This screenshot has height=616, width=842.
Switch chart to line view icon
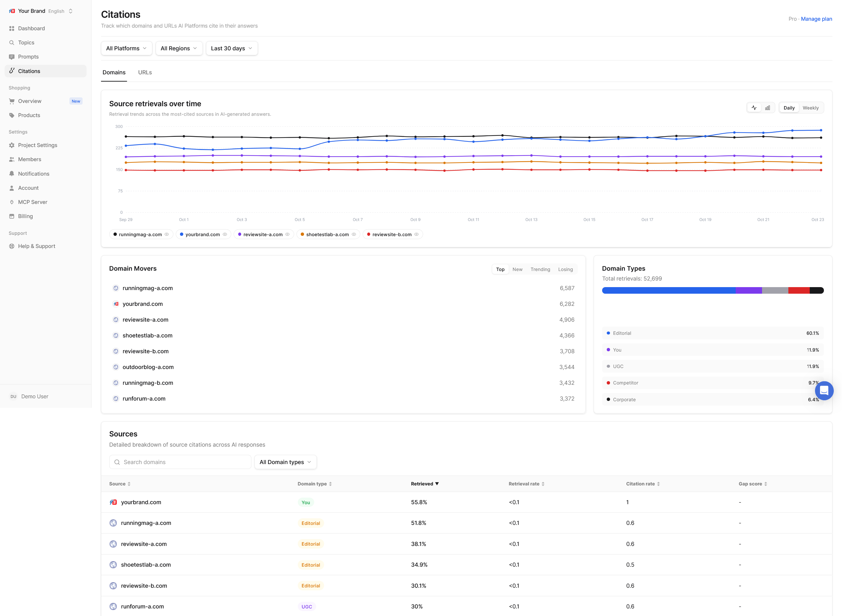[x=754, y=108]
